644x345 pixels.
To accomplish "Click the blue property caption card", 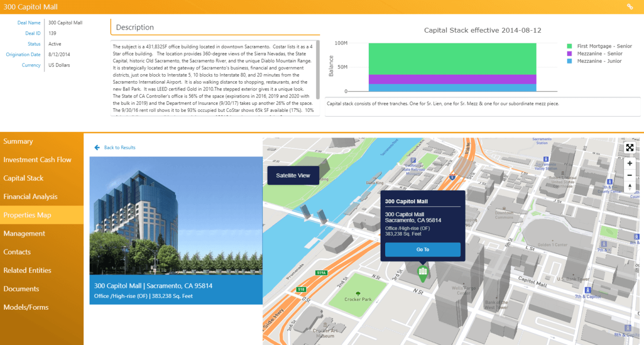I will pyautogui.click(x=176, y=290).
